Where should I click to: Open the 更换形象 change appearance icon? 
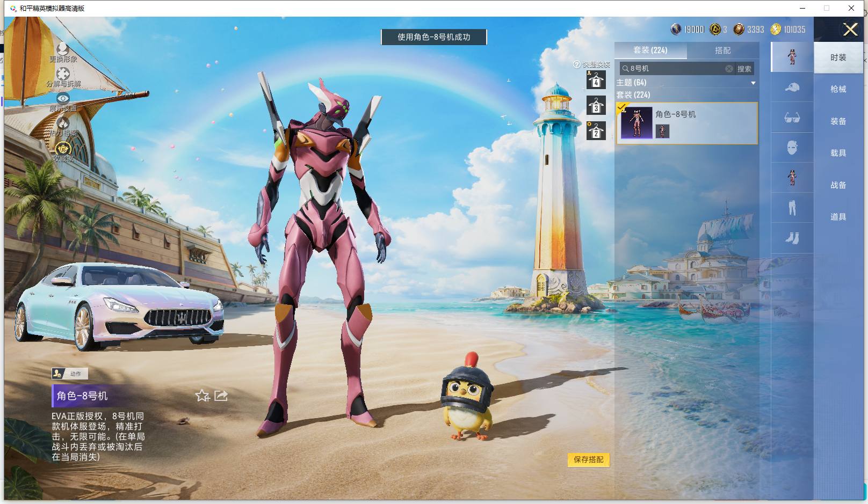point(63,50)
